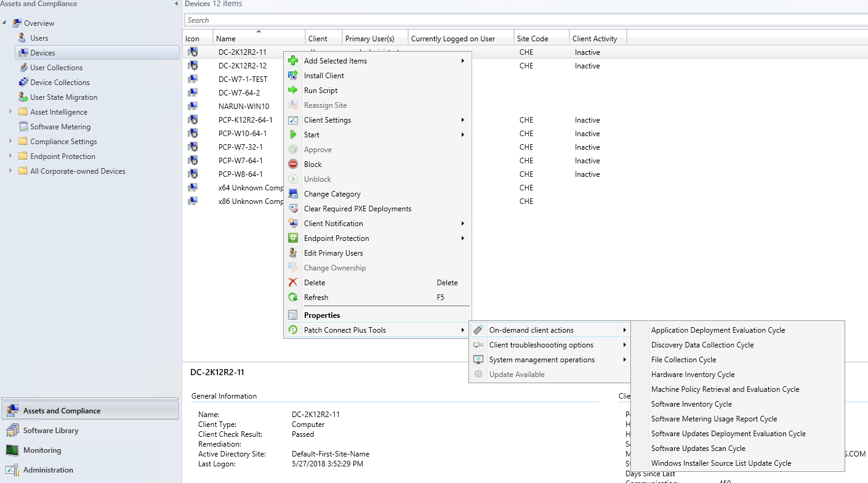Expand the Compliance Settings folder
This screenshot has width=868, height=483.
tap(10, 142)
